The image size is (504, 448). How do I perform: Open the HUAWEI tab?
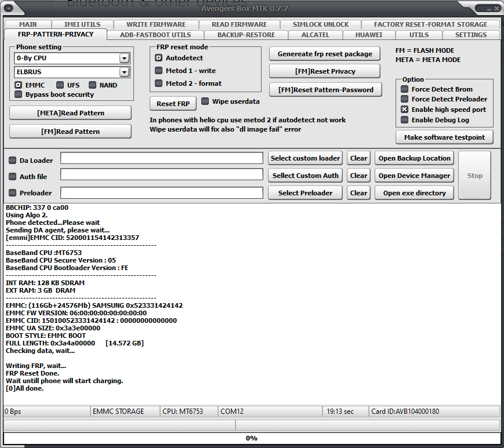[x=369, y=35]
